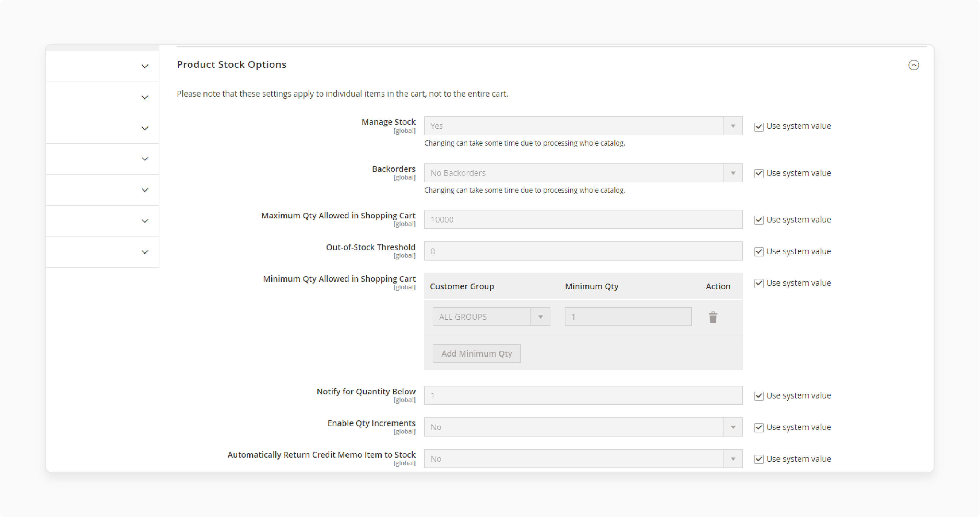Viewport: 980px width, 517px height.
Task: Click the Backorders label
Action: pos(394,169)
